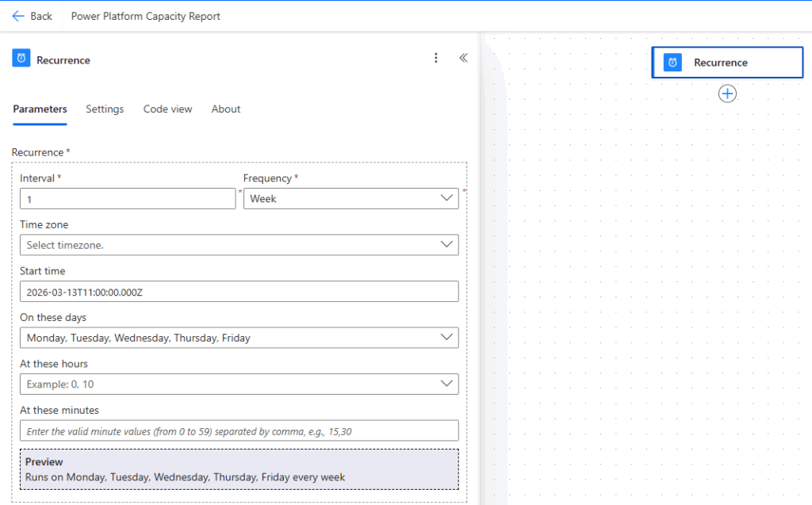Image resolution: width=812 pixels, height=505 pixels.
Task: Open the At these hours dropdown
Action: (x=239, y=384)
